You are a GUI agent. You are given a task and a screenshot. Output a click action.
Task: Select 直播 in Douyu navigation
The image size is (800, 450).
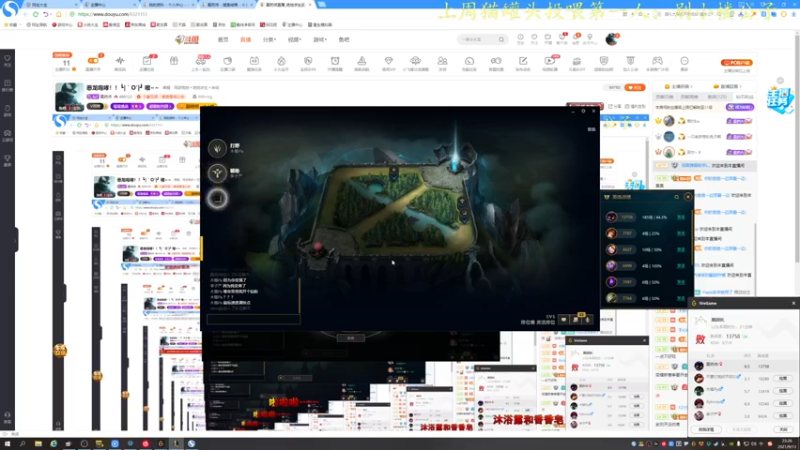click(x=245, y=39)
